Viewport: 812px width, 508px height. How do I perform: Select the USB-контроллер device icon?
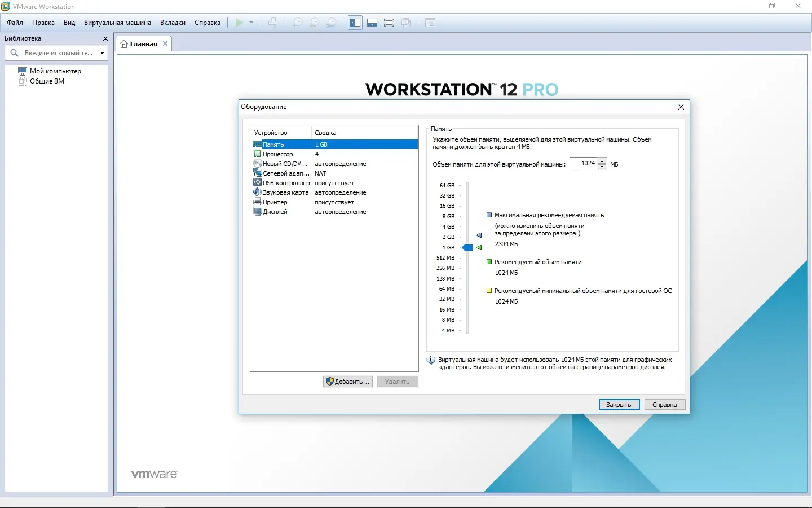coord(257,183)
